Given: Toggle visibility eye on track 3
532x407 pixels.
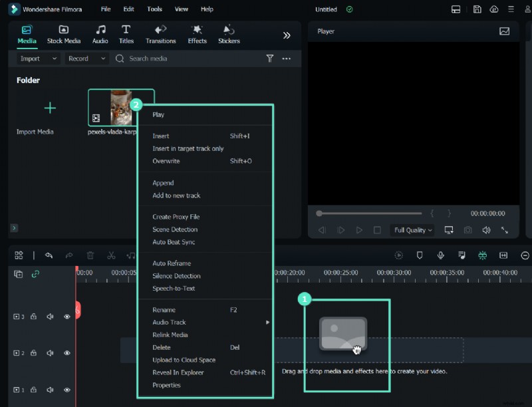Looking at the screenshot, I should point(66,317).
